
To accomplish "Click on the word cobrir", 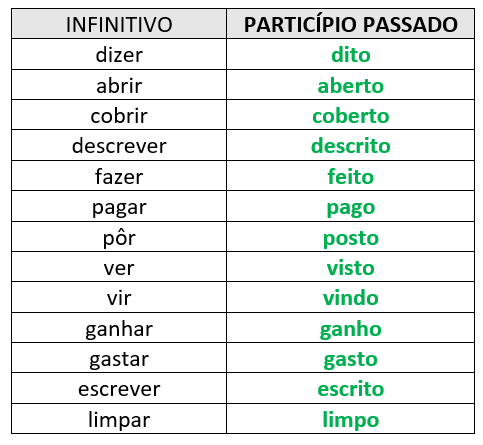I will point(119,116).
